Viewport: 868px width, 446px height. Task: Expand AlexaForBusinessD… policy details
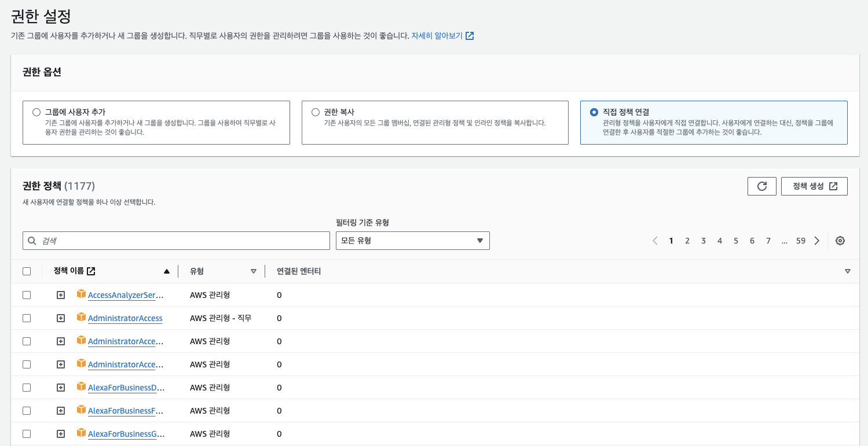(x=61, y=388)
